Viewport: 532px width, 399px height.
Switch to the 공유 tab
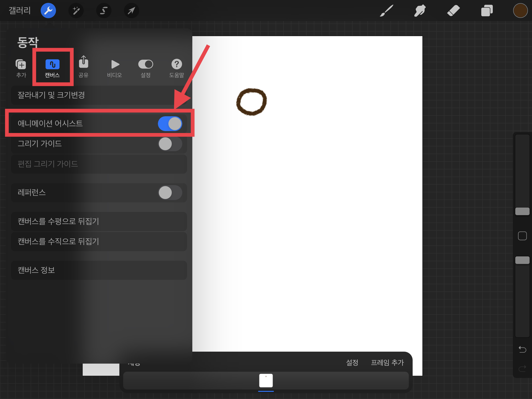(x=83, y=67)
